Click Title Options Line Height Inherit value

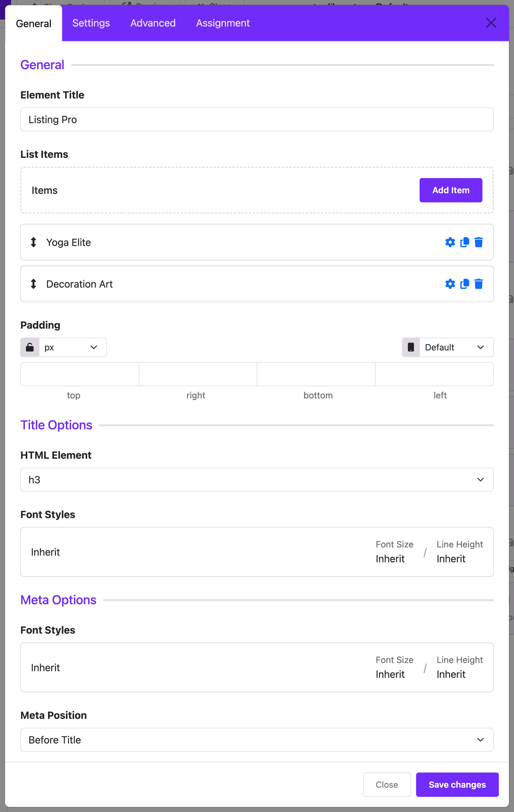(451, 559)
